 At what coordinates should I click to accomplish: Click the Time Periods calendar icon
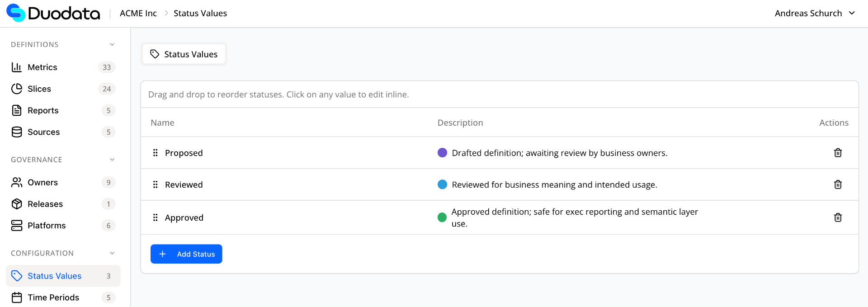(17, 298)
